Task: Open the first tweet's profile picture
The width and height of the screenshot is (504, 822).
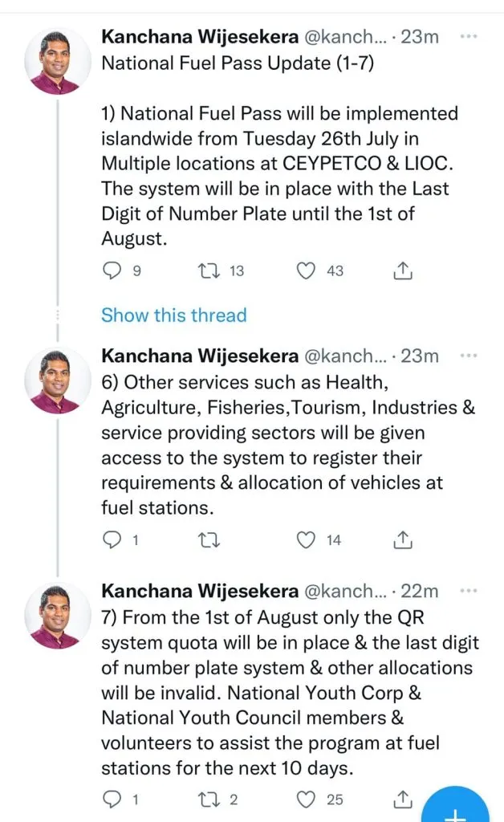Action: point(58,61)
